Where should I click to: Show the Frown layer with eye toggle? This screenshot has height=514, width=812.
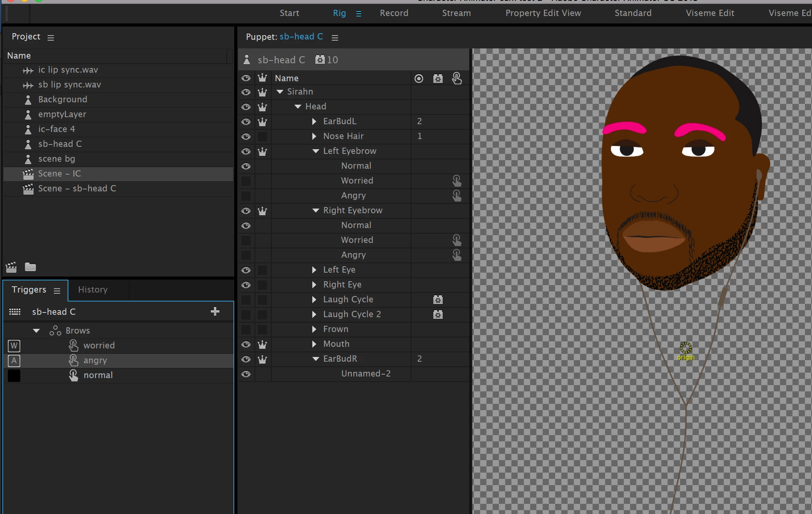[x=246, y=329]
